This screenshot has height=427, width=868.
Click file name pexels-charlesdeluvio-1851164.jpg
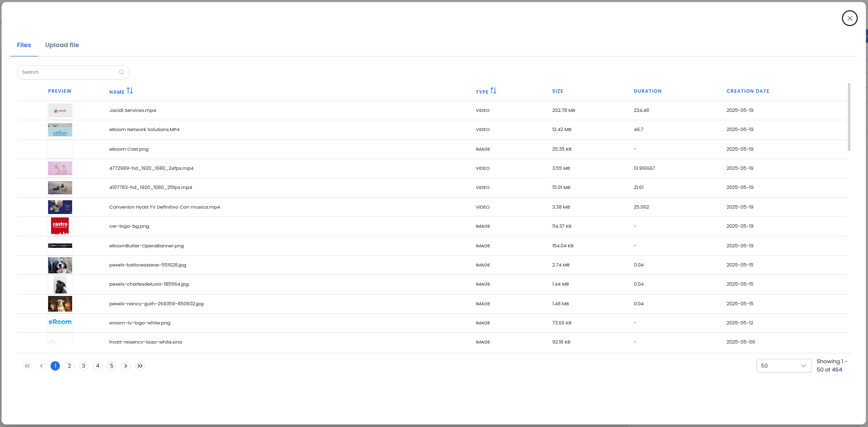click(149, 284)
